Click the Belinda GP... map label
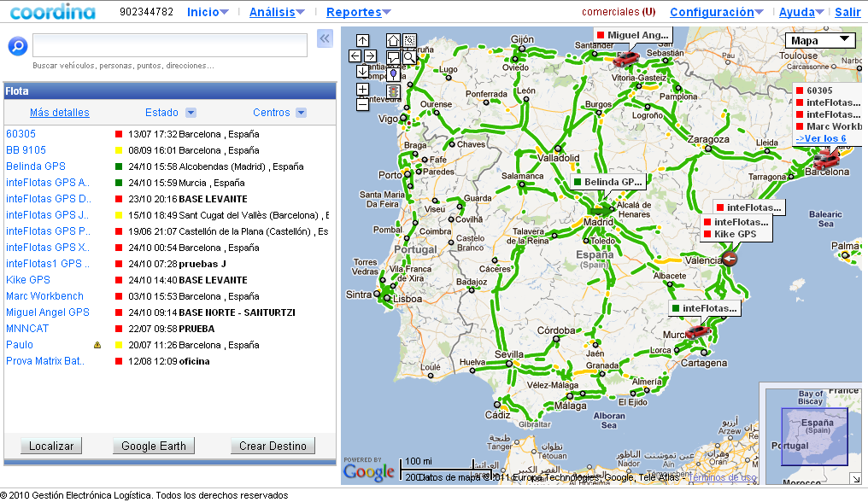Image resolution: width=868 pixels, height=502 pixels. pyautogui.click(x=607, y=182)
